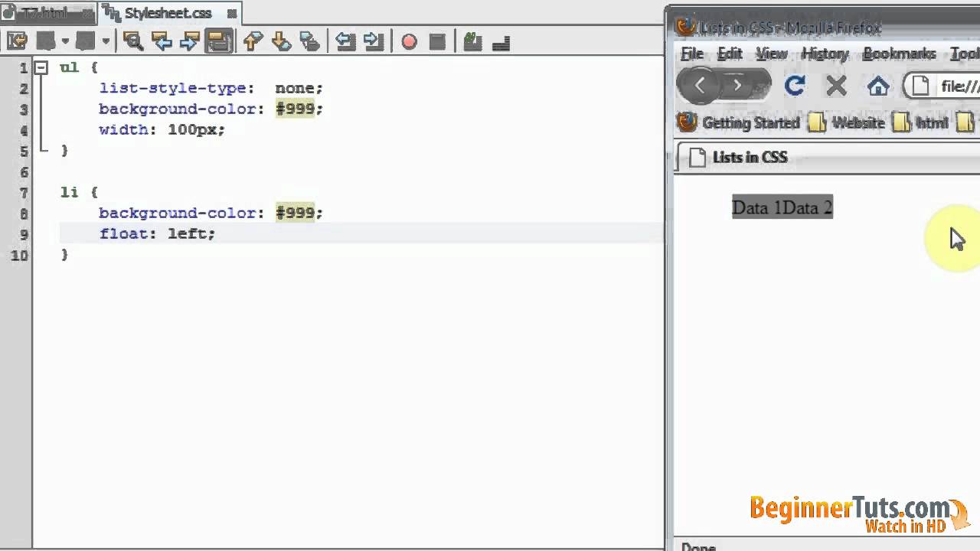Click the Firefox address bar
Image resolution: width=980 pixels, height=551 pixels.
click(942, 86)
